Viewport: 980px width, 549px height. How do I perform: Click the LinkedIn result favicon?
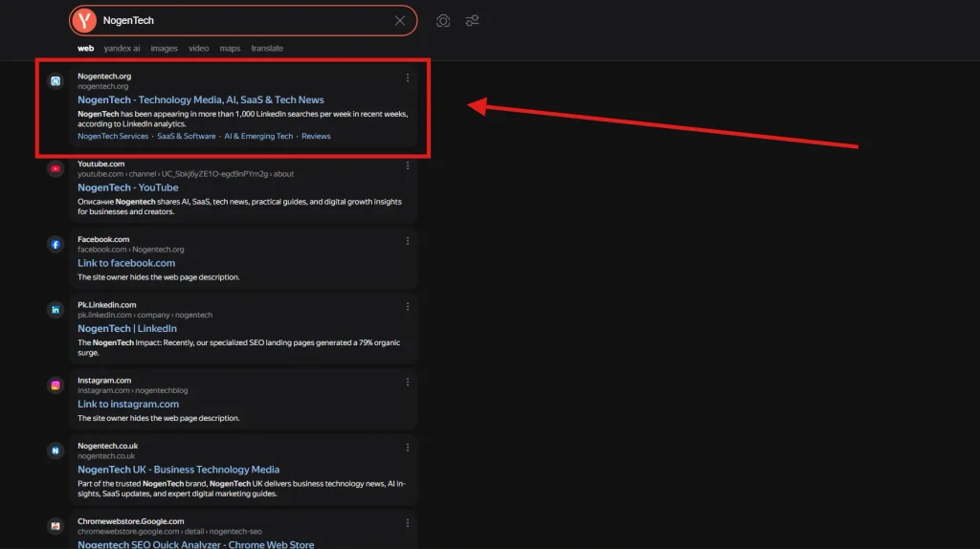coord(56,310)
